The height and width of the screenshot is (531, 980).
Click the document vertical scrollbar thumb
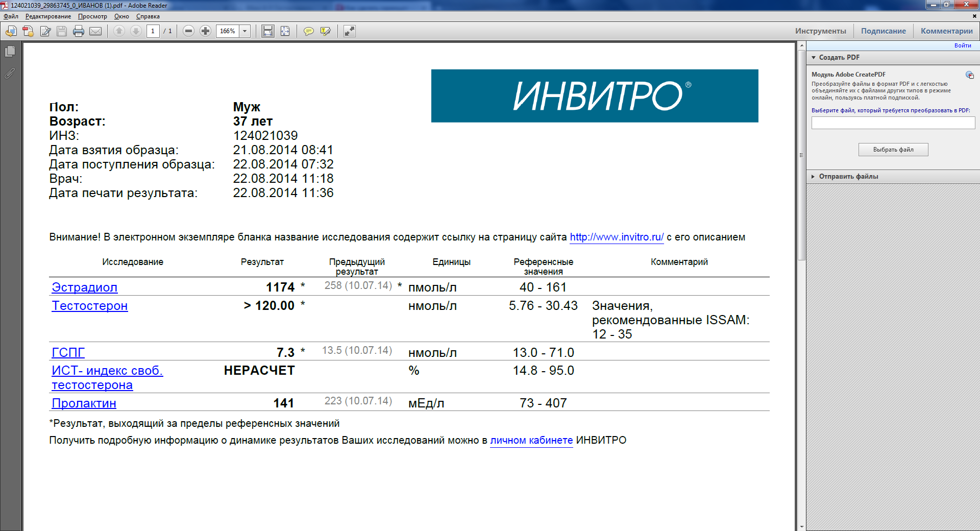[801, 156]
